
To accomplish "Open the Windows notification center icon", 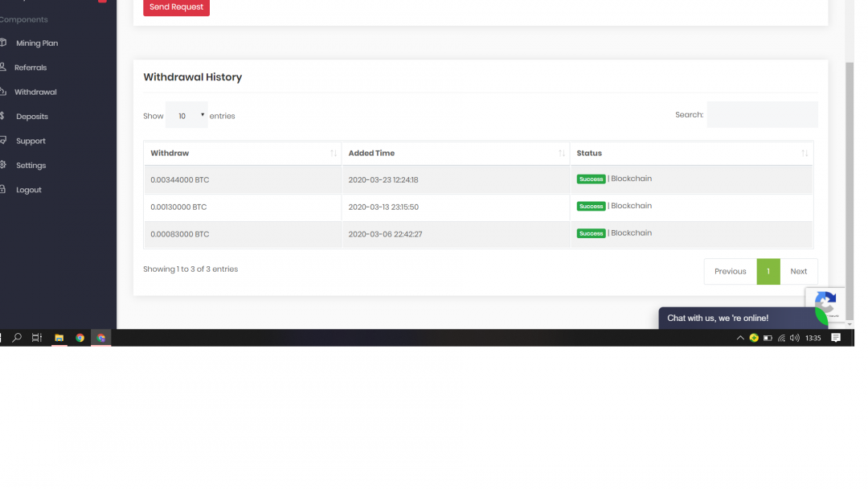I will [836, 338].
